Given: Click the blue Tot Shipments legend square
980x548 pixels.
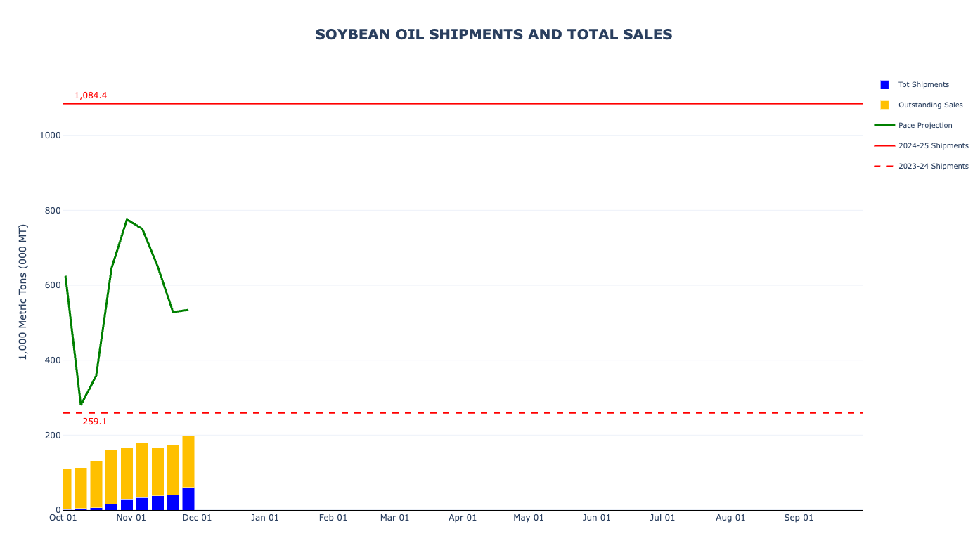Looking at the screenshot, I should [884, 84].
